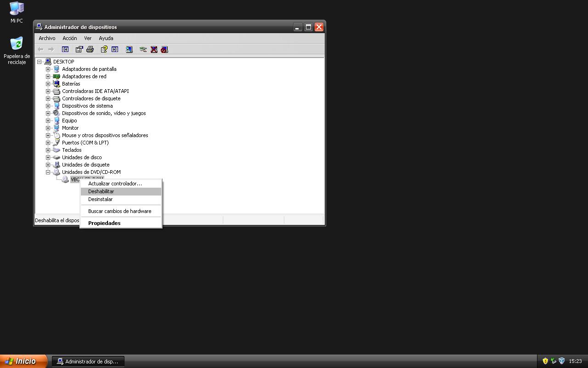Click the Show/Hide console tree toolbar icon
This screenshot has width=588, height=368.
[x=65, y=49]
